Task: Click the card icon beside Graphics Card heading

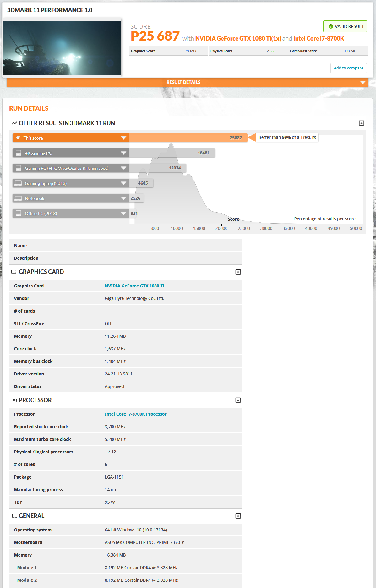Action: pos(14,272)
